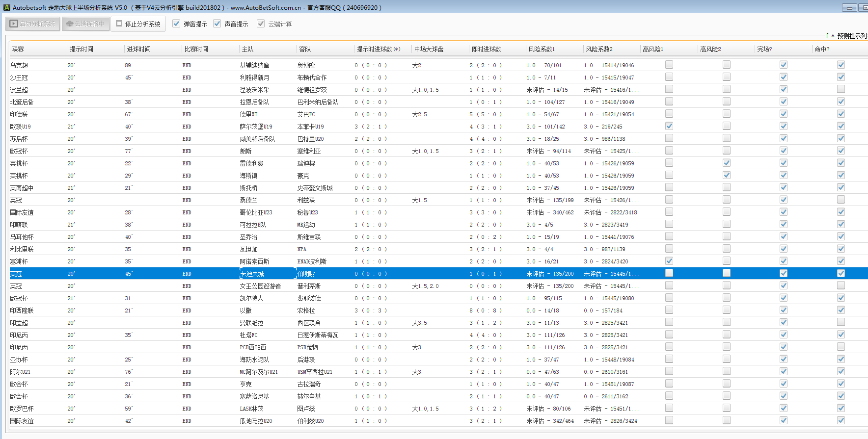The image size is (868, 439).
Task: Uncheck 高风险2 box for 雷德利贵 match
Action: coord(727,163)
